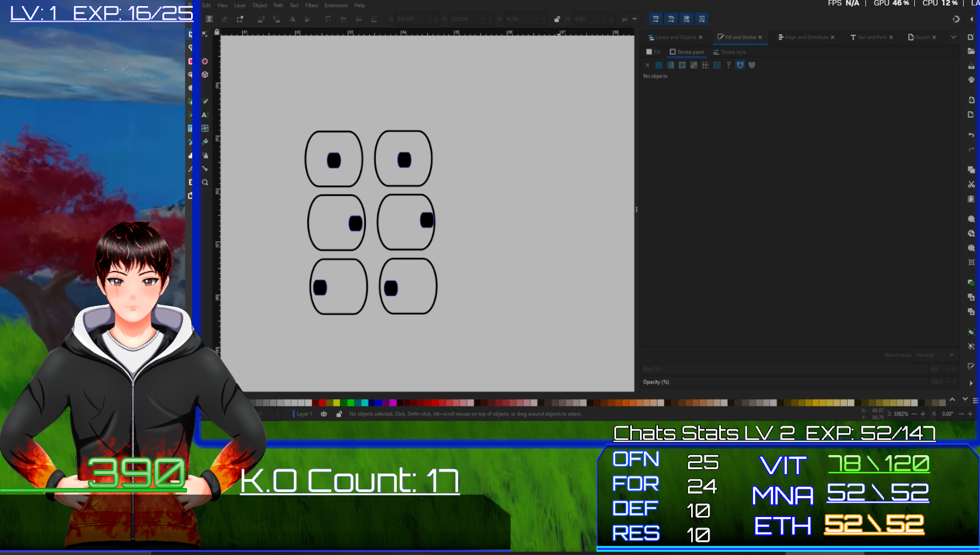The width and height of the screenshot is (980, 555).
Task: Toggle Layer 1 lock icon
Action: (339, 414)
